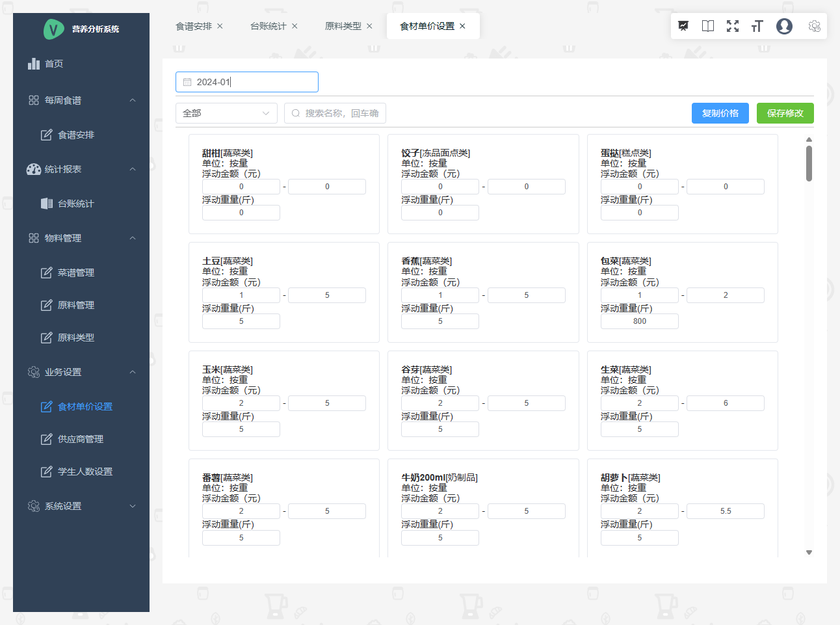Click the 浮动重量 input field for 包菜
The height and width of the screenshot is (625, 840).
[639, 321]
